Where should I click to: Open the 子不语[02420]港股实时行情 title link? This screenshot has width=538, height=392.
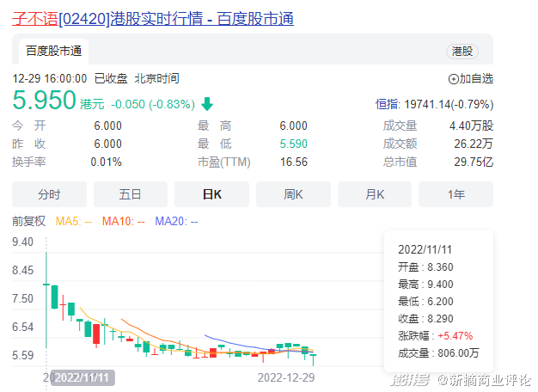coord(153,19)
